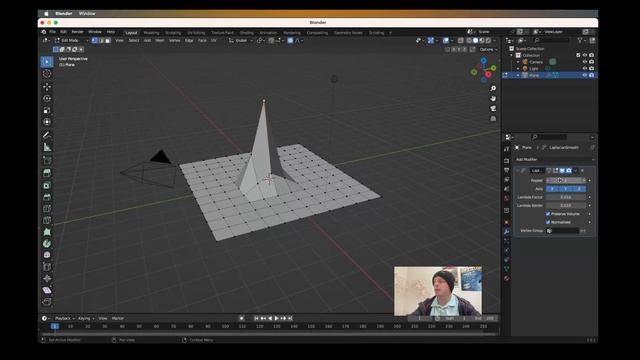The image size is (640, 360).
Task: Select the Move tool
Action: (47, 87)
